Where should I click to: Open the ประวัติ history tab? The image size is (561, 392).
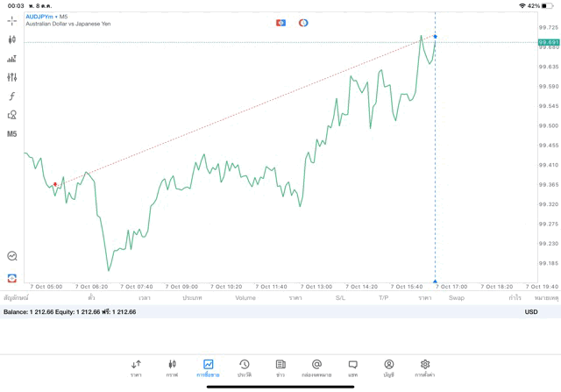(x=244, y=367)
